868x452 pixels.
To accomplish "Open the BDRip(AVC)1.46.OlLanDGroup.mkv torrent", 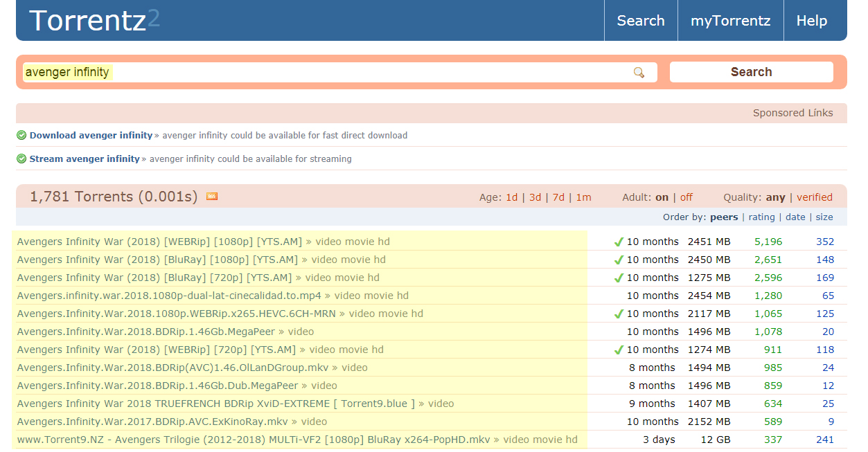I will (172, 368).
